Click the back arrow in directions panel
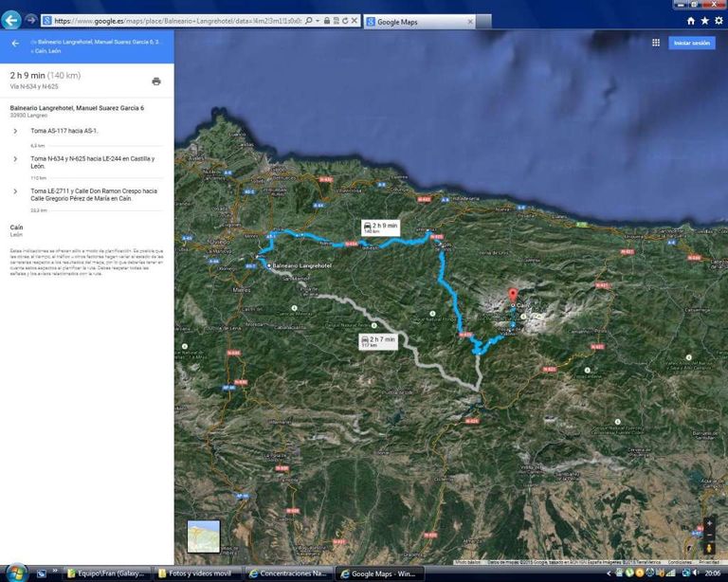This screenshot has width=728, height=582. coord(15,44)
